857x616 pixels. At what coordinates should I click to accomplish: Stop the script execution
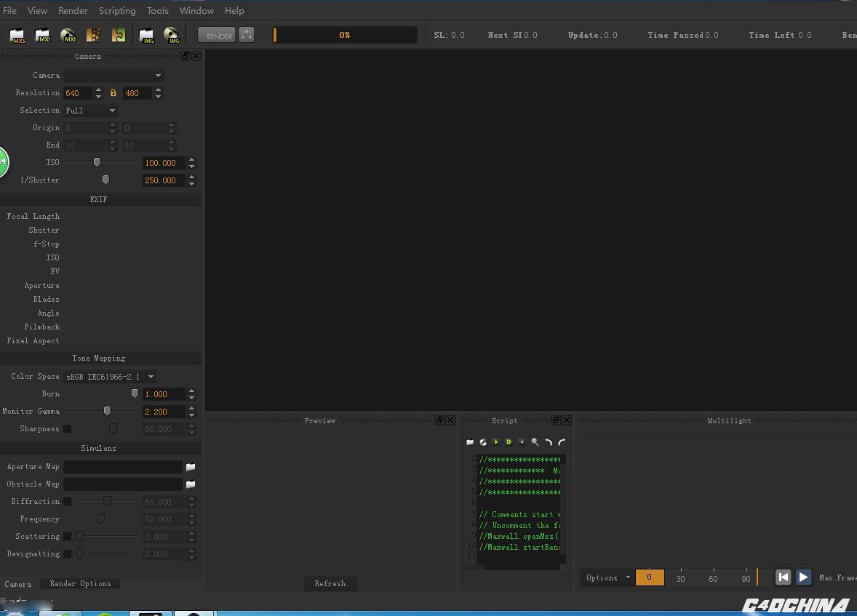522,441
